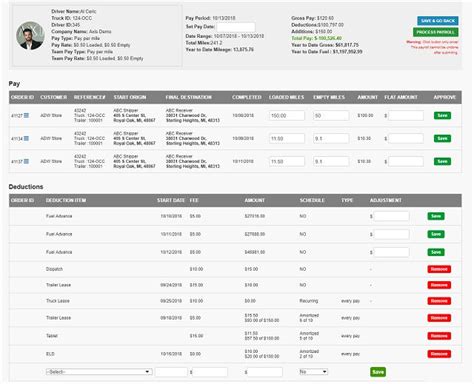Image resolution: width=474 pixels, height=384 pixels.
Task: Save the 10/10/2018 Fuel Advance deduction
Action: click(436, 216)
